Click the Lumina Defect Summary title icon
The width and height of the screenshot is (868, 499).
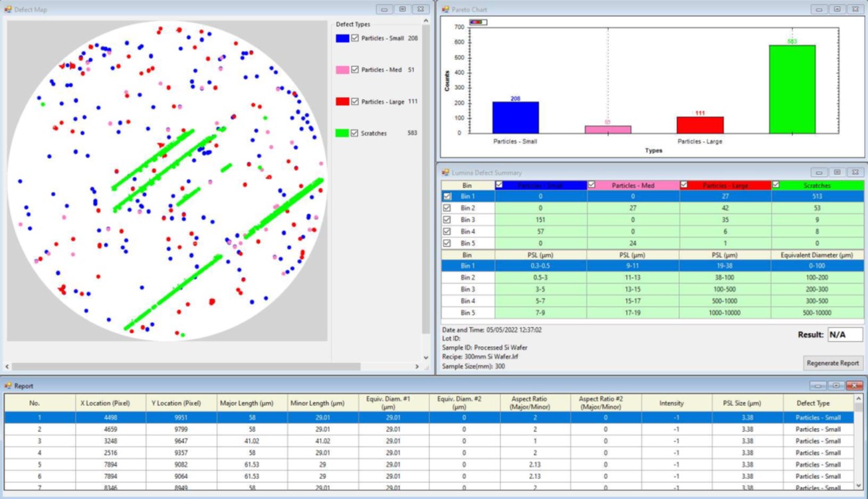(445, 173)
